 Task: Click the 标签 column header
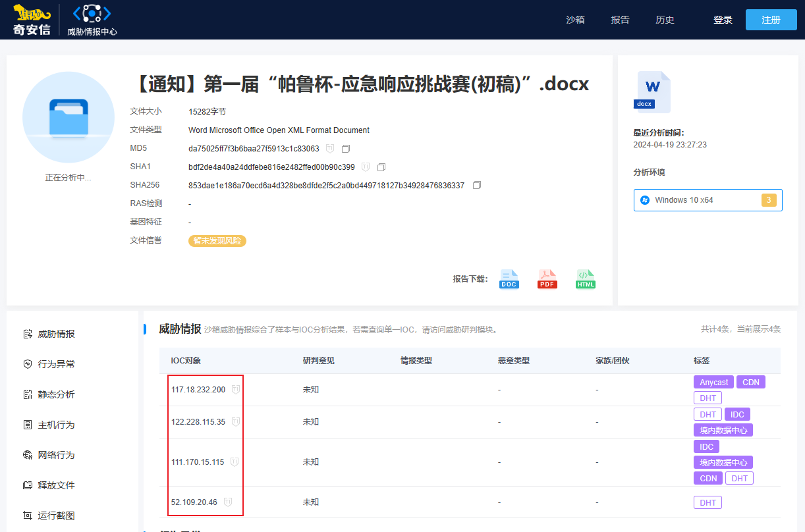[x=702, y=361]
